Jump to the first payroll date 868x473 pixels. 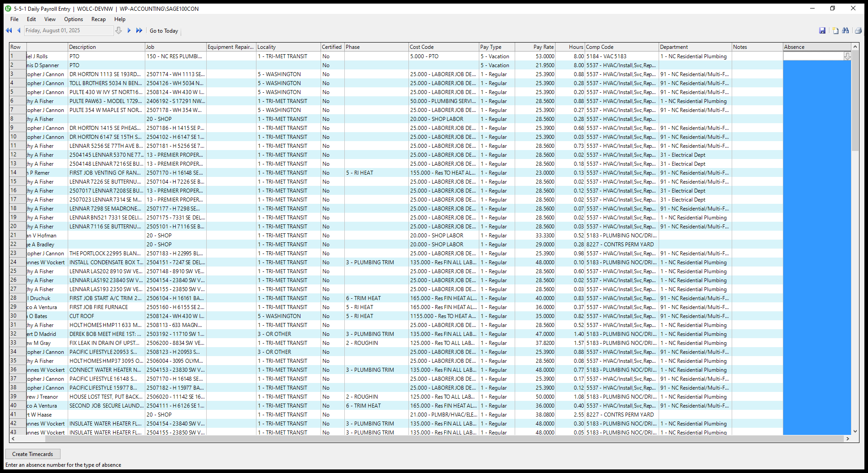9,30
